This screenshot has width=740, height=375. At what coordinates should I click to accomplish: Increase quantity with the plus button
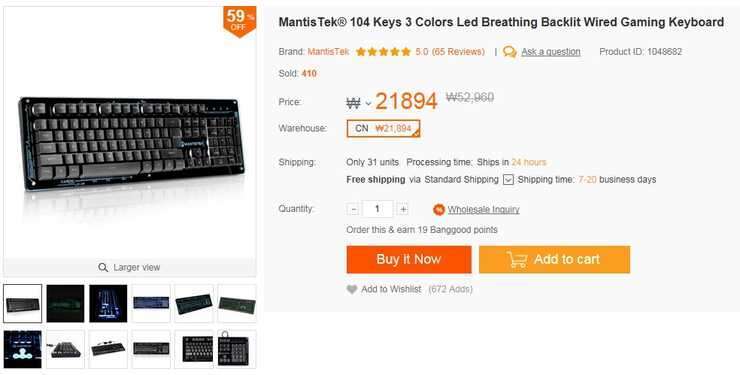tap(403, 209)
